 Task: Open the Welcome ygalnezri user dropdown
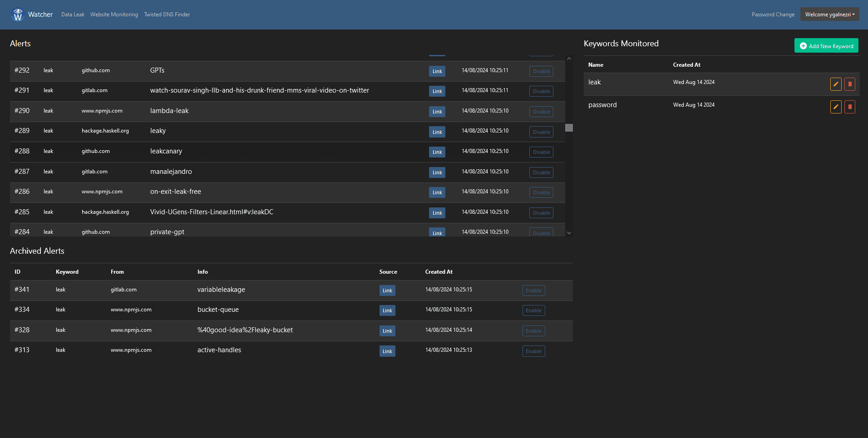(x=830, y=15)
